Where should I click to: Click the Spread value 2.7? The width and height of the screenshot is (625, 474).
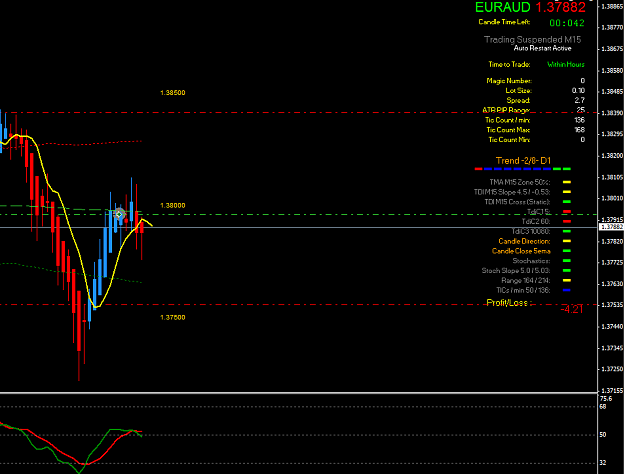(x=580, y=100)
